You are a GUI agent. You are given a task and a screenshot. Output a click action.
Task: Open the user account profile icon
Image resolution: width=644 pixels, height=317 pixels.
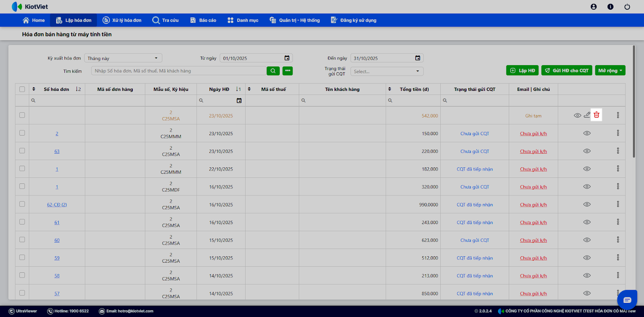(594, 7)
